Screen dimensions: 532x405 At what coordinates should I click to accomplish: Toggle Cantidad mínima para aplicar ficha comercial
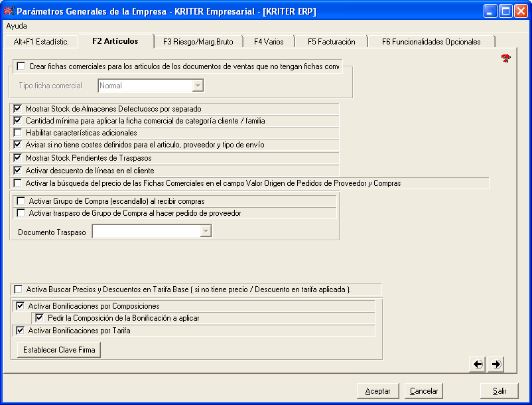tap(18, 121)
